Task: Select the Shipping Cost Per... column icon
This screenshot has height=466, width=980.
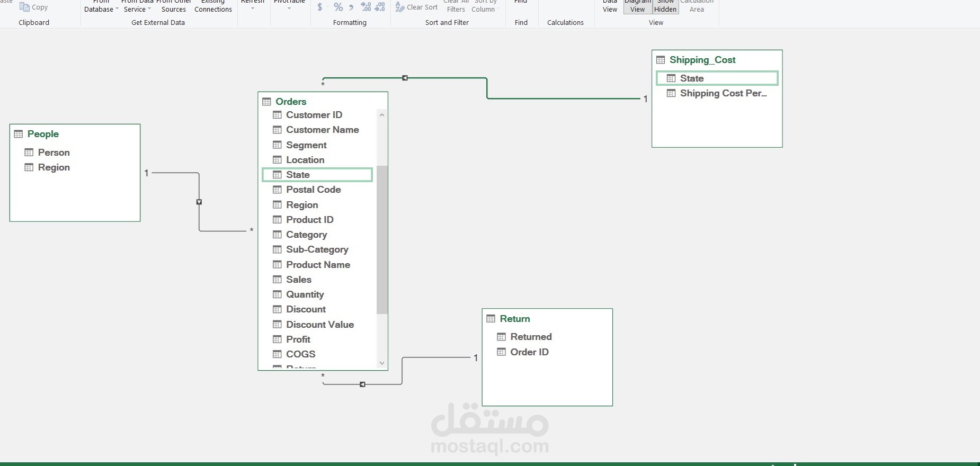Action: 671,93
